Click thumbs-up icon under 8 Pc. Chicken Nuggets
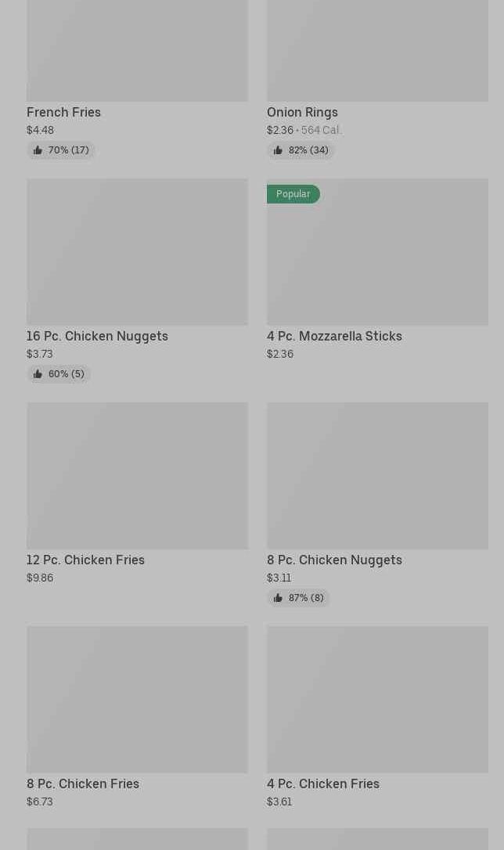The width and height of the screenshot is (504, 850). point(278,598)
